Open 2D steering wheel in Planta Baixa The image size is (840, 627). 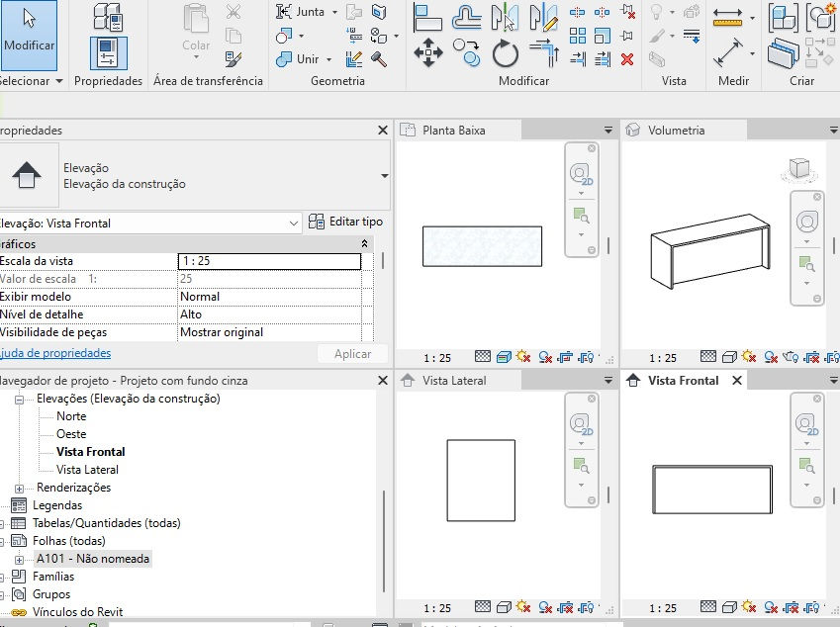pyautogui.click(x=581, y=174)
